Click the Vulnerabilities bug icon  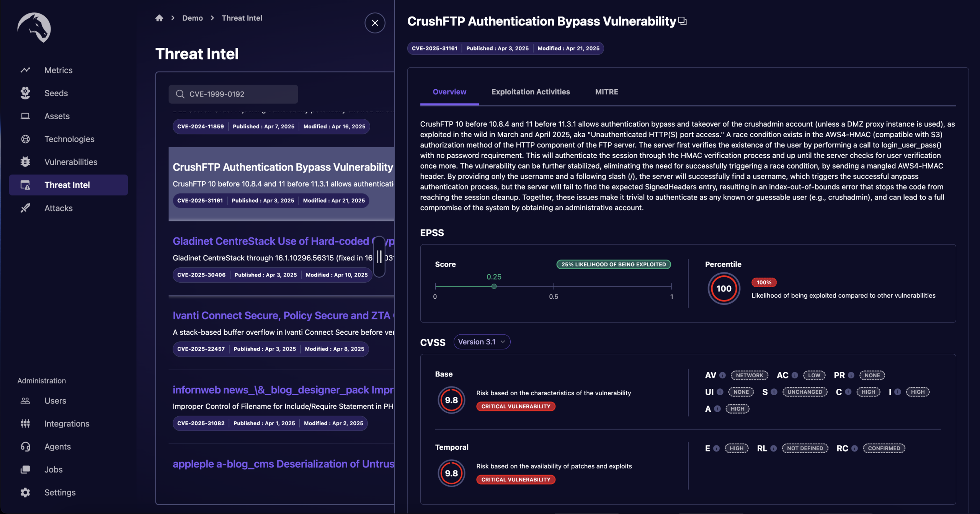pos(25,162)
